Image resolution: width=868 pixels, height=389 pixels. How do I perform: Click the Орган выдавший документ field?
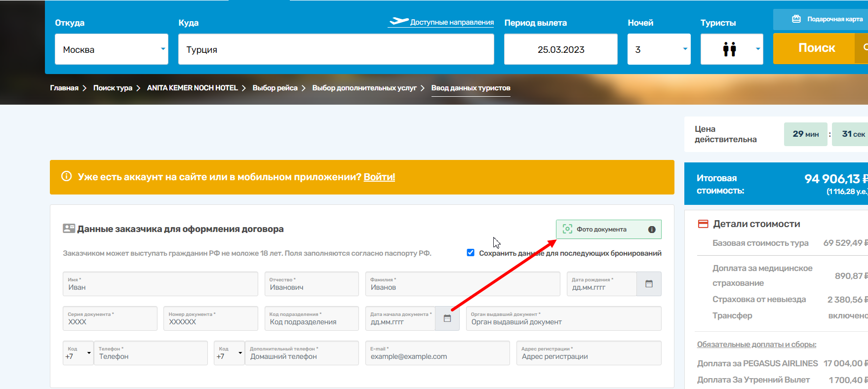click(564, 318)
